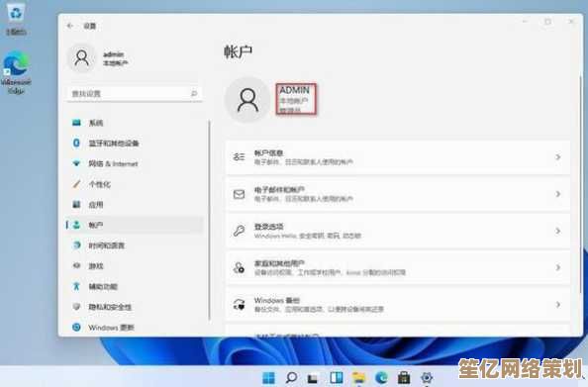Click the globe clock icon in sidebar
588x387 pixels.
click(76, 245)
